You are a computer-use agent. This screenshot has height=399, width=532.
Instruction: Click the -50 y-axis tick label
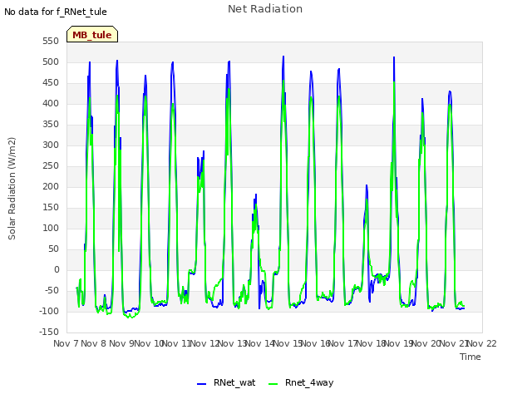coord(51,290)
